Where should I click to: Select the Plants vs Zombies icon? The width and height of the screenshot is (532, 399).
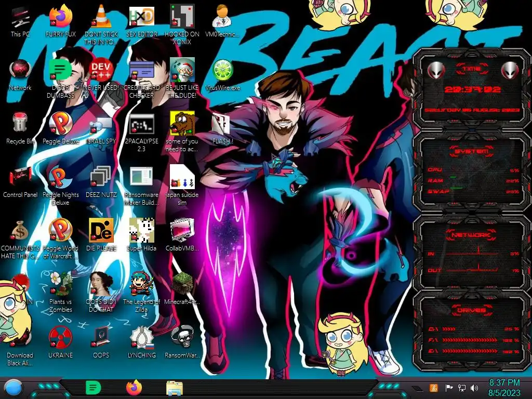pyautogui.click(x=61, y=284)
